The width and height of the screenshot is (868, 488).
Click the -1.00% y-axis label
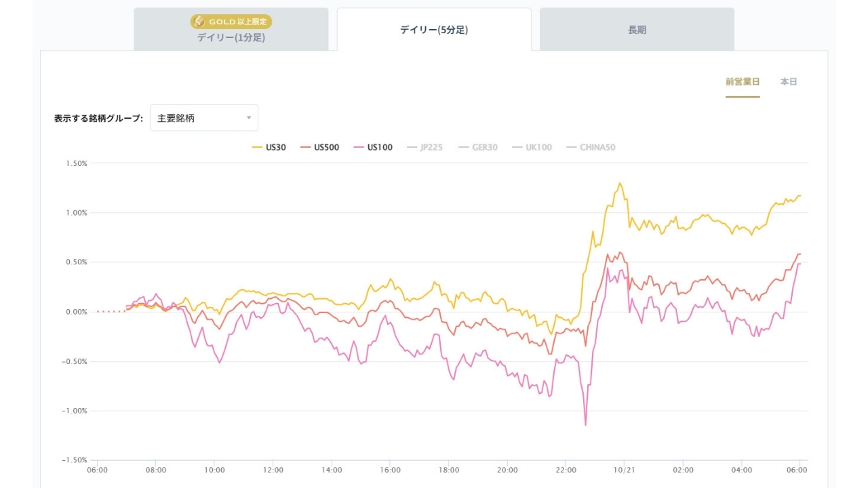tap(75, 411)
